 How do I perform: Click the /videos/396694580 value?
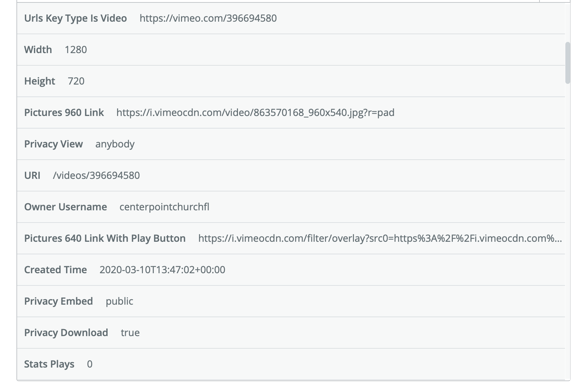96,175
